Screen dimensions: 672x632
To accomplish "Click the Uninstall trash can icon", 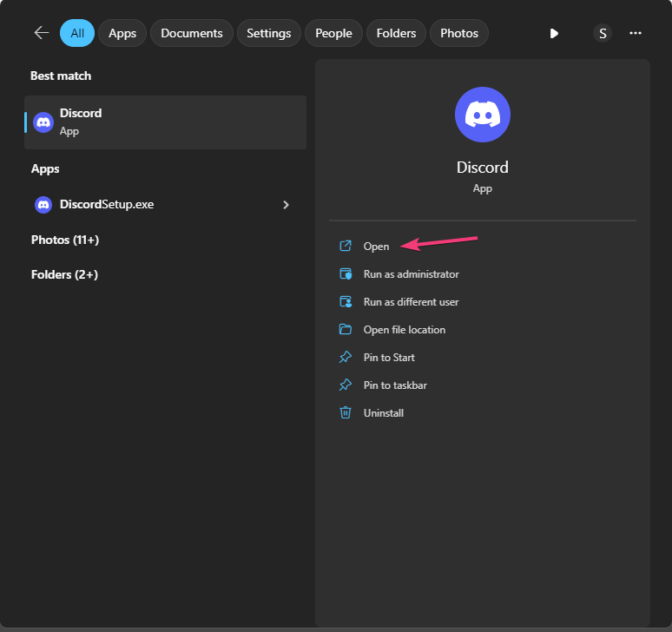I will 346,412.
